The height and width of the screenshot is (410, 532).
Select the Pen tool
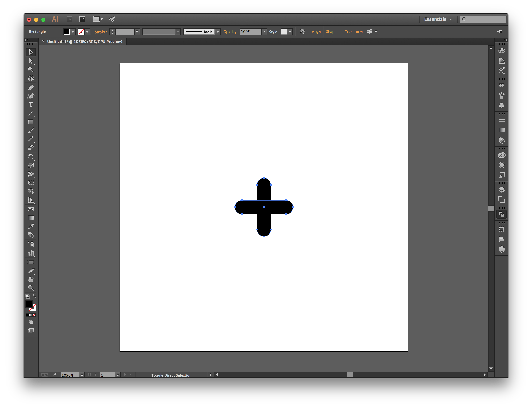[31, 87]
